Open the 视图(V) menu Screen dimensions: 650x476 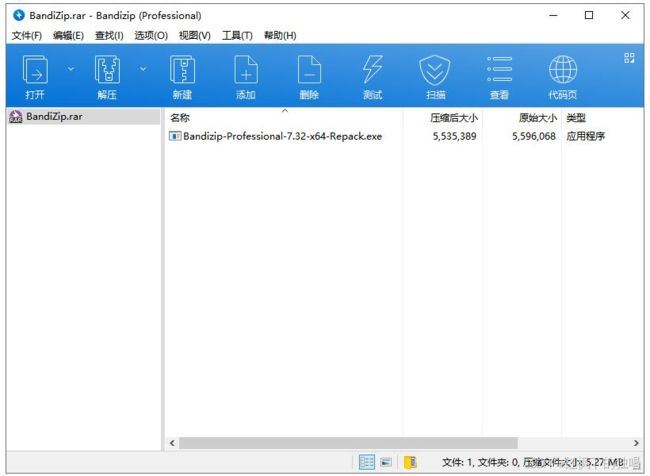coord(194,36)
